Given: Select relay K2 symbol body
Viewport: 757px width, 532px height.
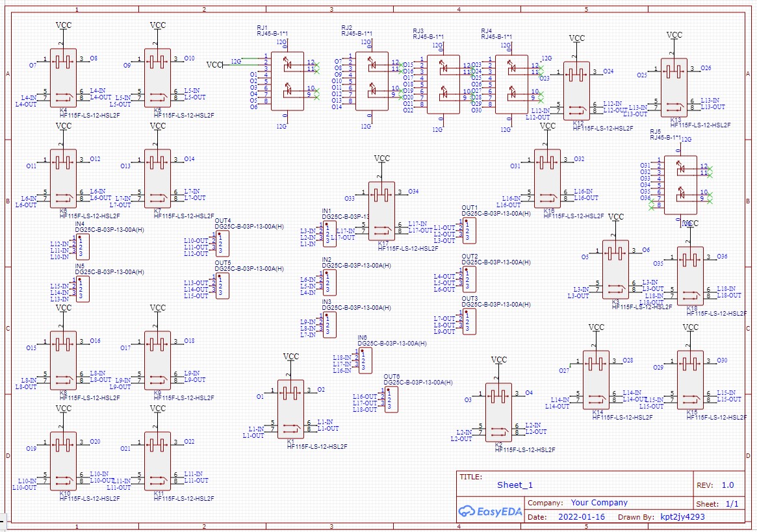Looking at the screenshot, I should 499,412.
